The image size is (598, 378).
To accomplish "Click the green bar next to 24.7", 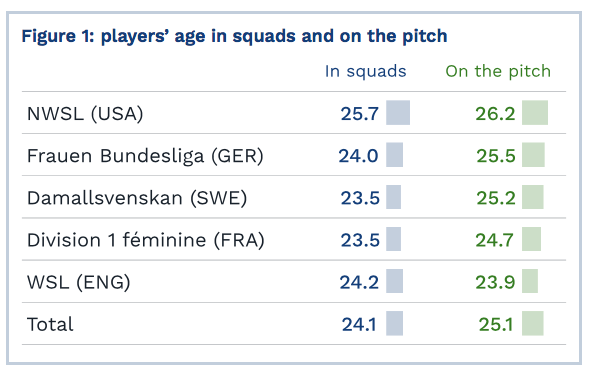I will (531, 239).
